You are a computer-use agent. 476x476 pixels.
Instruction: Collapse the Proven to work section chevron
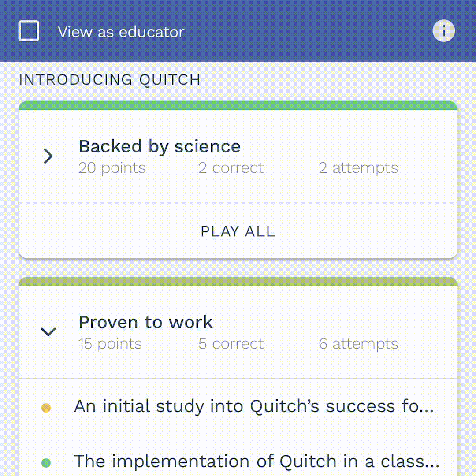pyautogui.click(x=48, y=331)
